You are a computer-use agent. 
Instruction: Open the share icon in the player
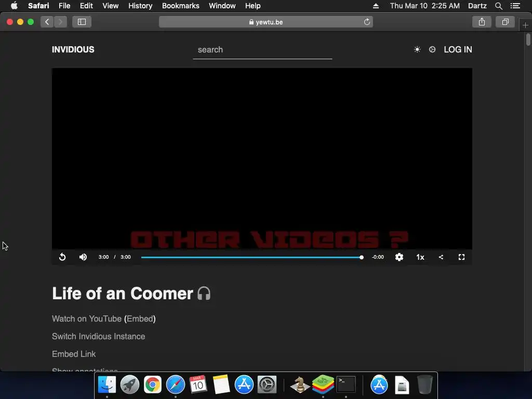[x=441, y=257]
